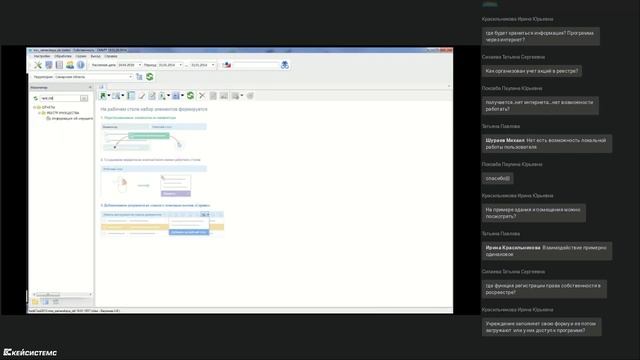The image size is (640, 360).
Task: Click the gray page icon after delete
Action: click(213, 96)
